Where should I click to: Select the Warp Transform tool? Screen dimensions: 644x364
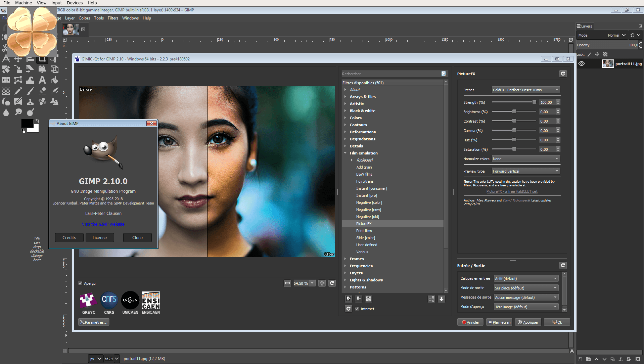[30, 80]
